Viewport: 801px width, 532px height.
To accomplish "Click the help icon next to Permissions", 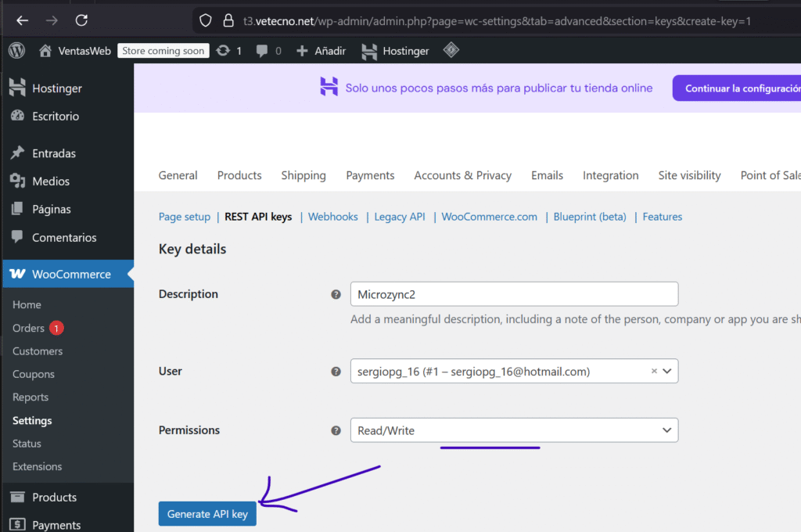I will pyautogui.click(x=336, y=430).
